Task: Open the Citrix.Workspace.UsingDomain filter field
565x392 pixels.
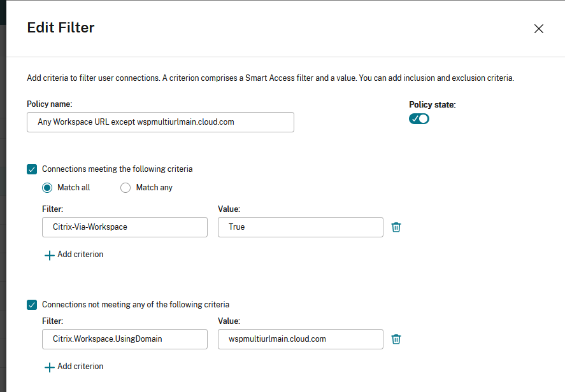Action: pos(125,339)
